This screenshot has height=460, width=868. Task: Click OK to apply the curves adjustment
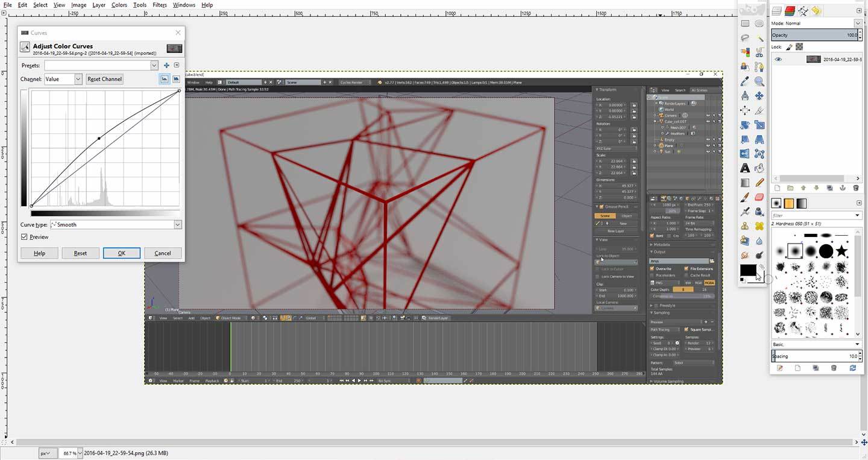pos(122,253)
